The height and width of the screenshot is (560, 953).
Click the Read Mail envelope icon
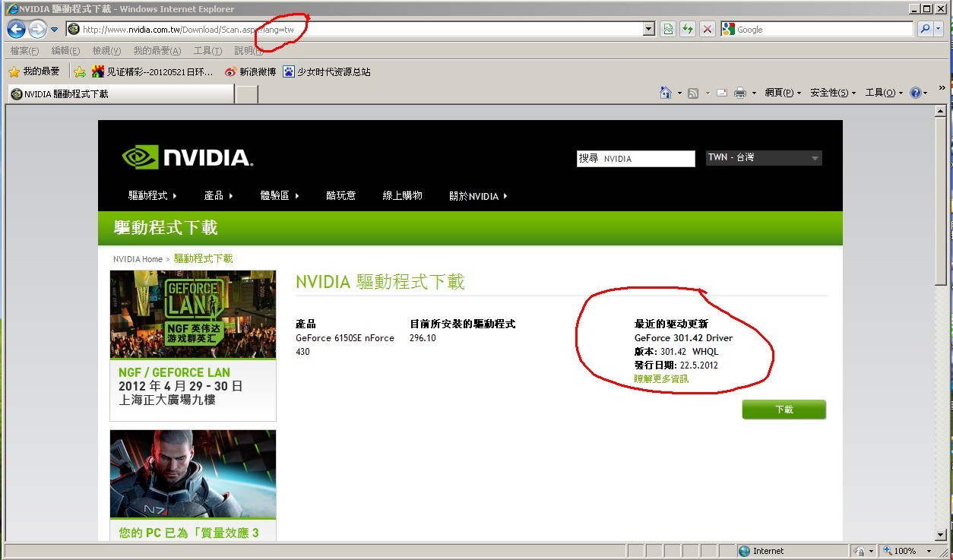pos(721,93)
